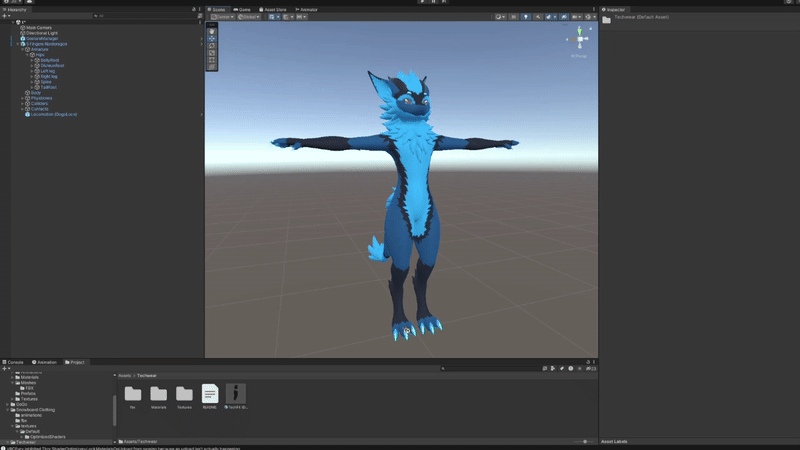Expand the Spine node
800x450 pixels.
[x=32, y=82]
